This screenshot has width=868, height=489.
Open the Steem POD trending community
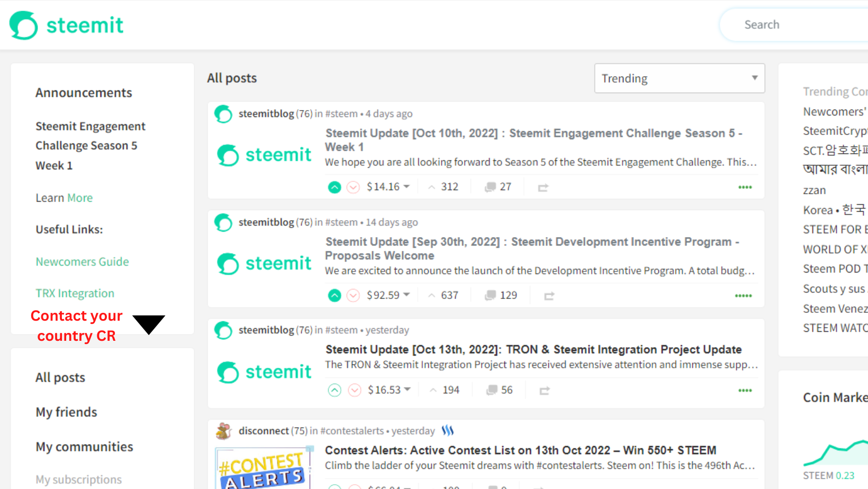tap(835, 269)
